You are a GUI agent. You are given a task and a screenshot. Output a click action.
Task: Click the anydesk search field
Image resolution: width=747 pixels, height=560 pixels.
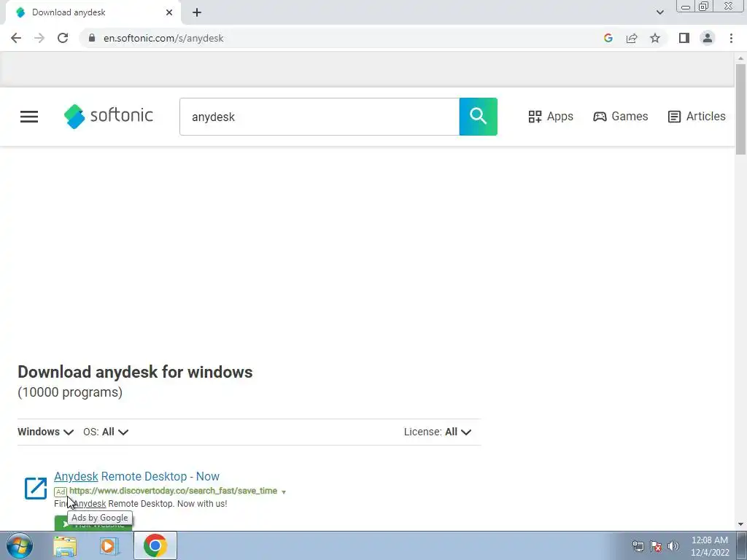pos(320,117)
